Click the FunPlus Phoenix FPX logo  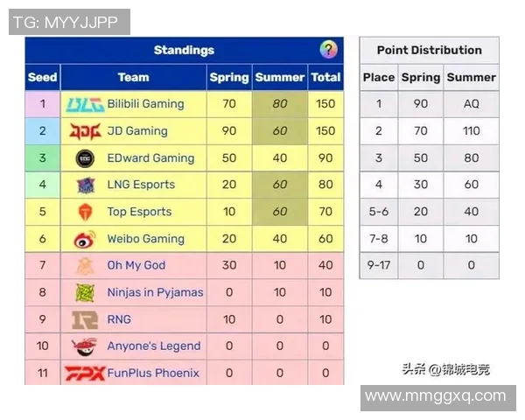(x=85, y=373)
